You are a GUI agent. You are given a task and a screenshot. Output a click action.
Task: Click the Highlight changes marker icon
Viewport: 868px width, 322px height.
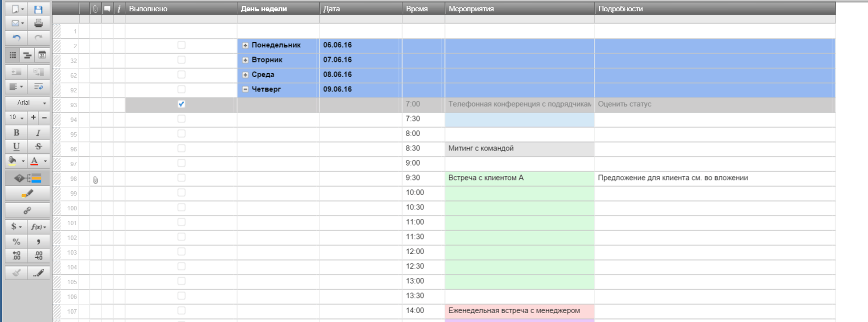[28, 194]
